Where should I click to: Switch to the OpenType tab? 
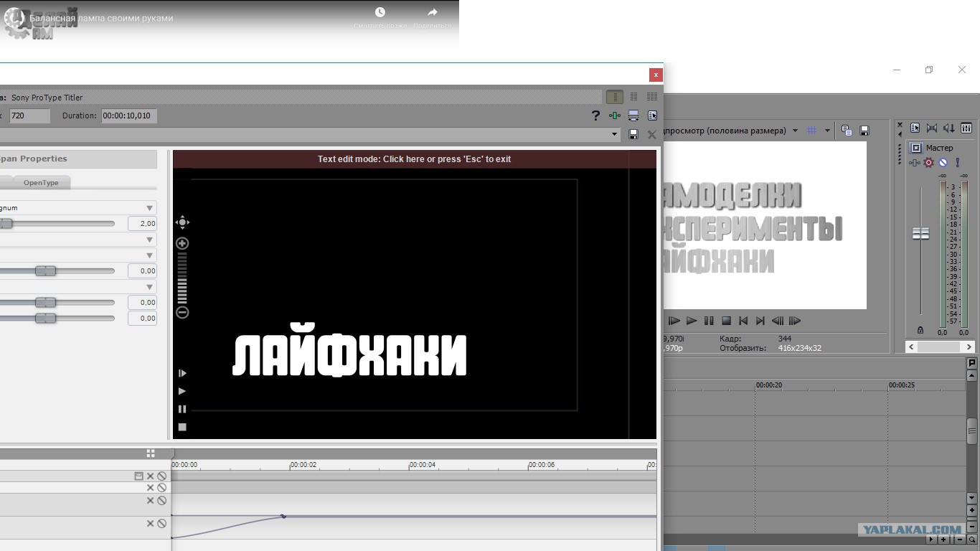(x=41, y=183)
